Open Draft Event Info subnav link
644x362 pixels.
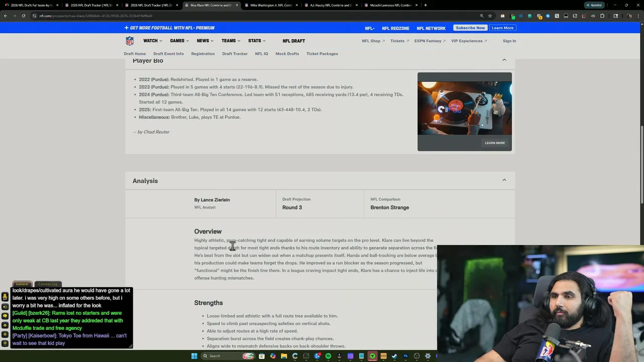[169, 54]
